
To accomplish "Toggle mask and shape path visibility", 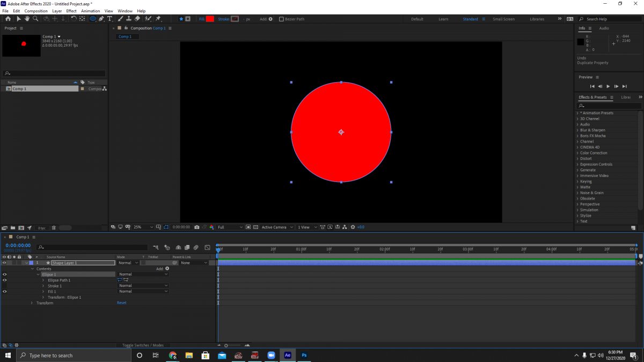I will (166, 227).
